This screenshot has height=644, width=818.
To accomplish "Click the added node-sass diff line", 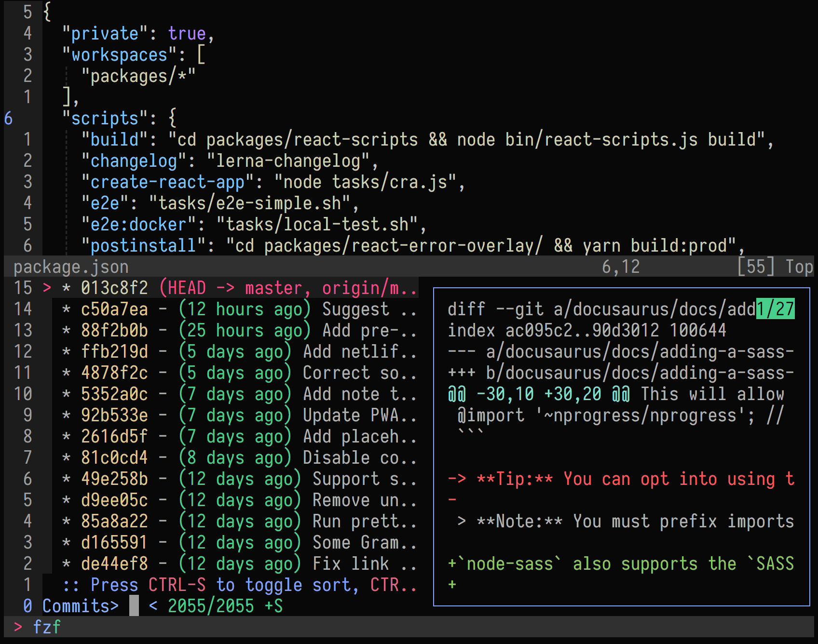I will 621,563.
